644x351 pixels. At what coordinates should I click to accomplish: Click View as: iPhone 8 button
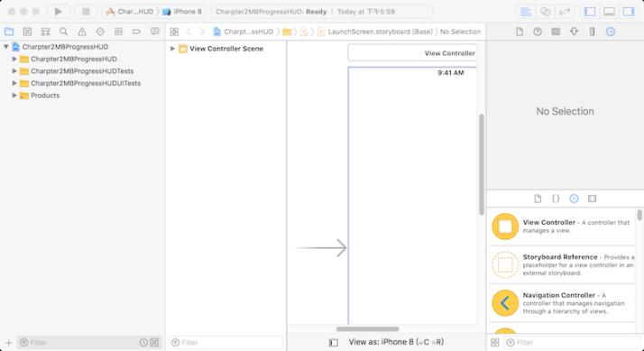pos(396,342)
